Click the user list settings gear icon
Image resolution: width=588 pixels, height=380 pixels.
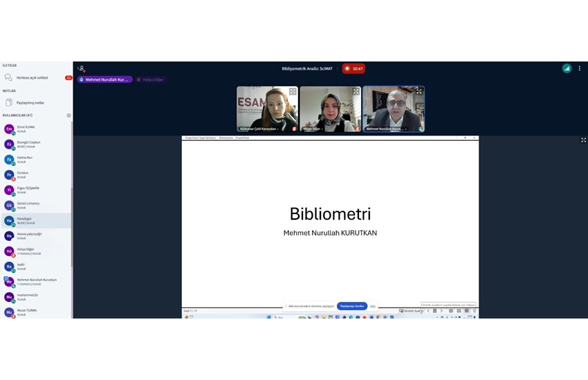68,115
